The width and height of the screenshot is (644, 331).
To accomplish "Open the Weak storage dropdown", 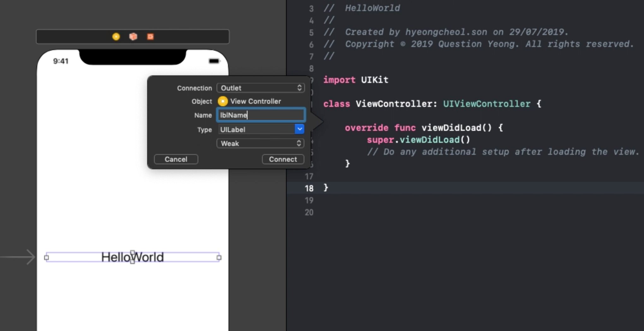I will click(x=260, y=143).
